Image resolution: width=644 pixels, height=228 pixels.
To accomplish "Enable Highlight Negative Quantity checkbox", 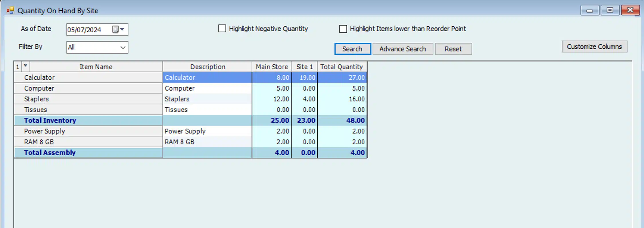I will coord(222,29).
